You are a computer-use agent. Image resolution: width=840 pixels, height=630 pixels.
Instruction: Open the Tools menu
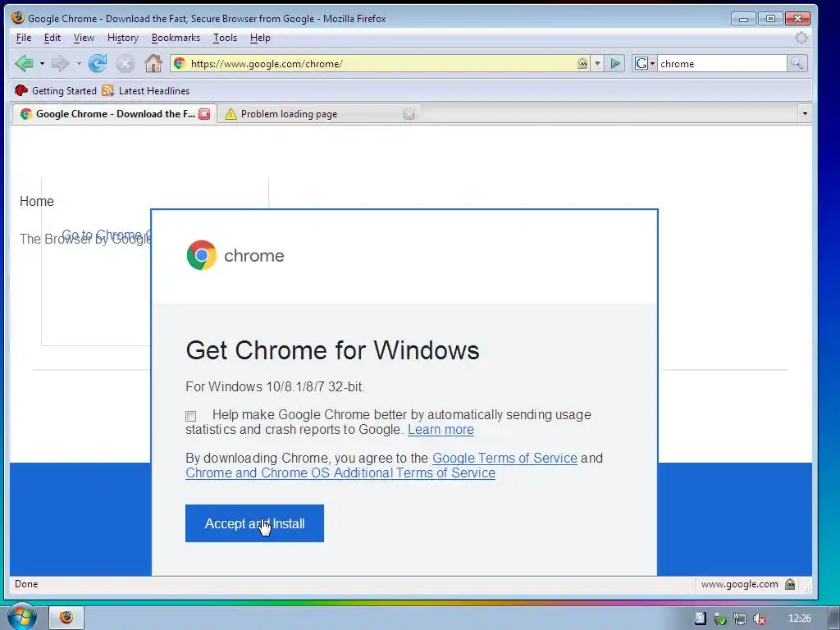(x=225, y=38)
